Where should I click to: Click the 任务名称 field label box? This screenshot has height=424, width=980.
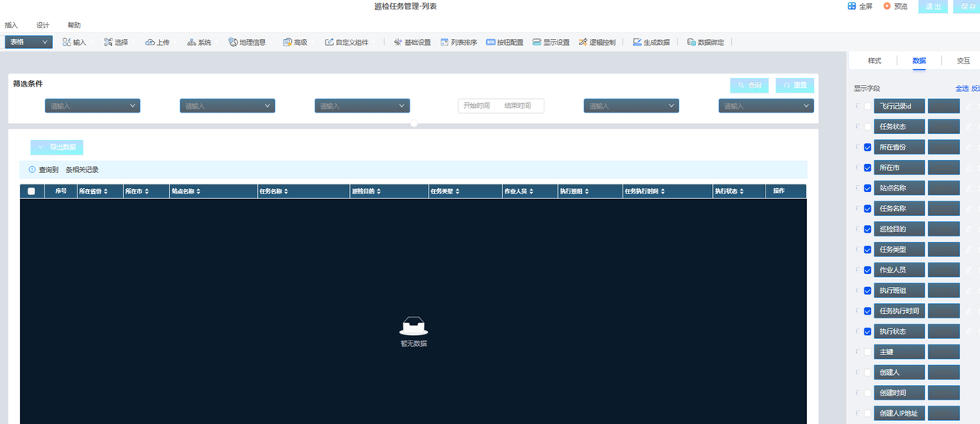(900, 208)
